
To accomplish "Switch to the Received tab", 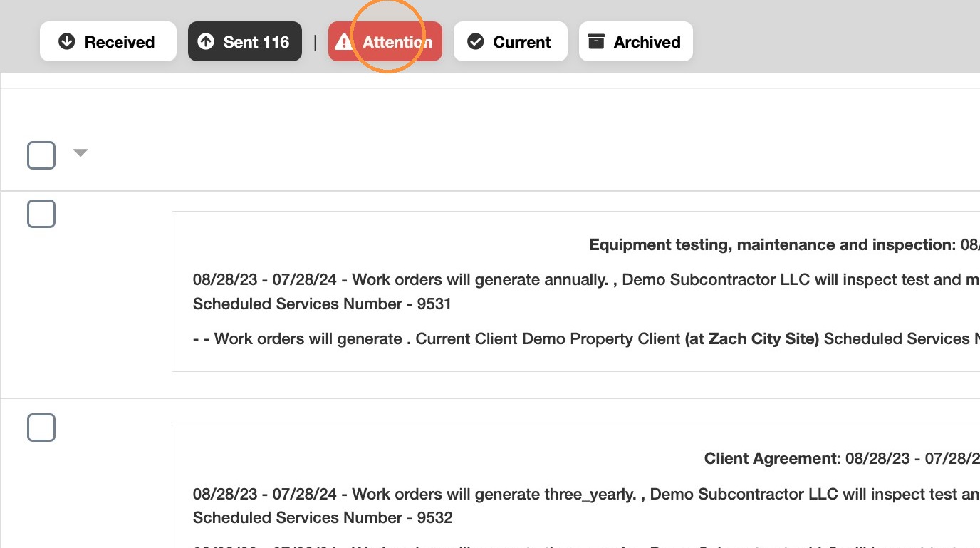I will [x=108, y=41].
